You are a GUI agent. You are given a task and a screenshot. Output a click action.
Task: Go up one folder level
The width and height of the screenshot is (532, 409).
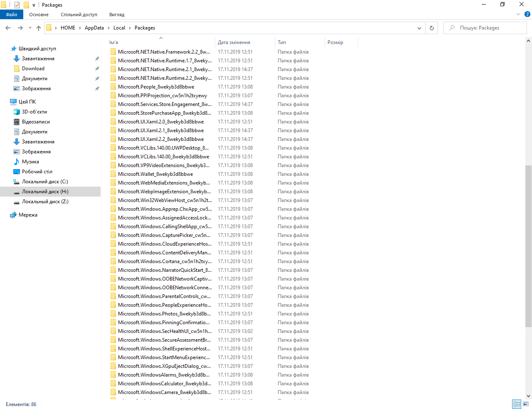[x=39, y=28]
